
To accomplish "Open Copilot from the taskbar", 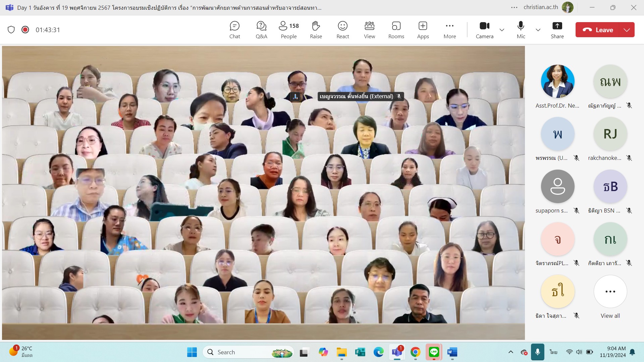I will click(323, 352).
